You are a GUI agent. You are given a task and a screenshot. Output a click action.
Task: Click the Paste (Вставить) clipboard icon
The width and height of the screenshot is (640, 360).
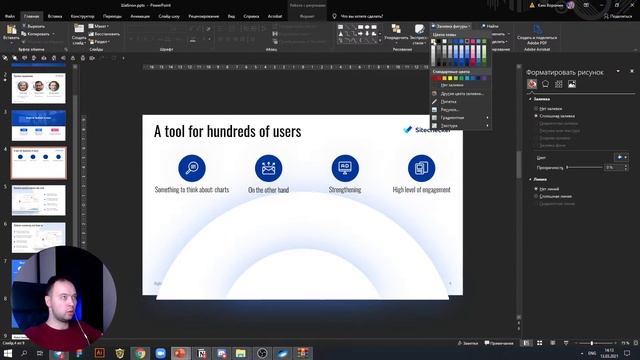pyautogui.click(x=11, y=29)
